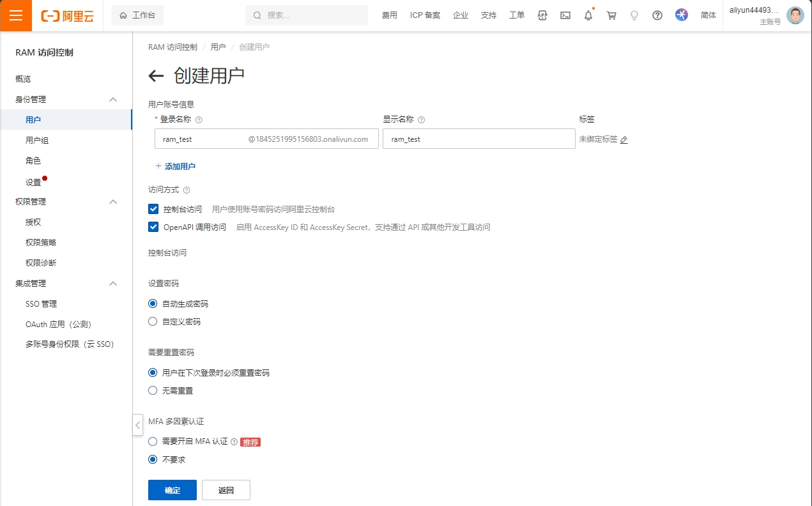
Task: Uncheck the 控制台访问 checkbox
Action: pos(153,209)
